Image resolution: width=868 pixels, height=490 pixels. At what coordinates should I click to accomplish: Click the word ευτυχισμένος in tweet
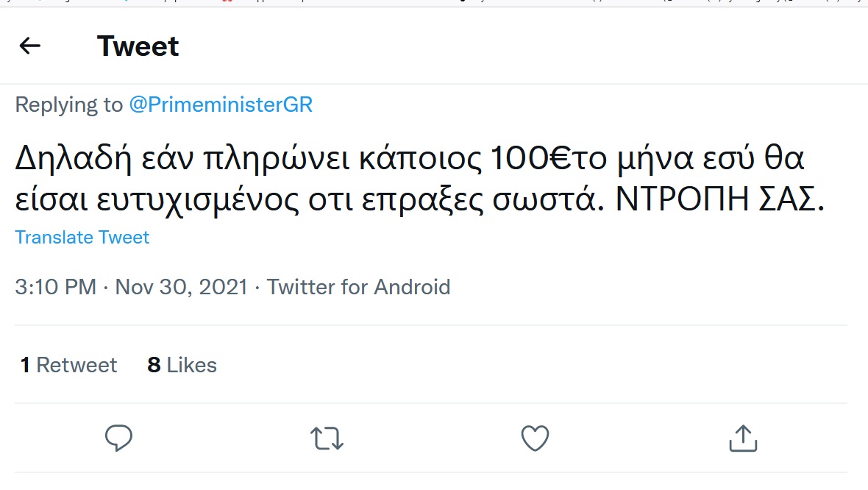tap(202, 202)
